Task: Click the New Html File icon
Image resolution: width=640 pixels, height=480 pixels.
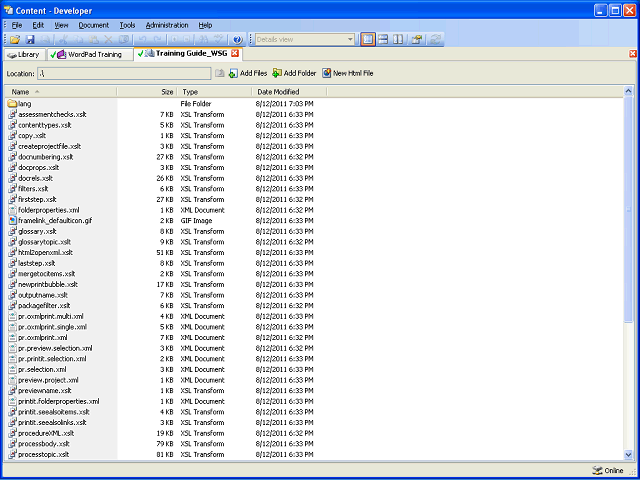Action: click(327, 73)
